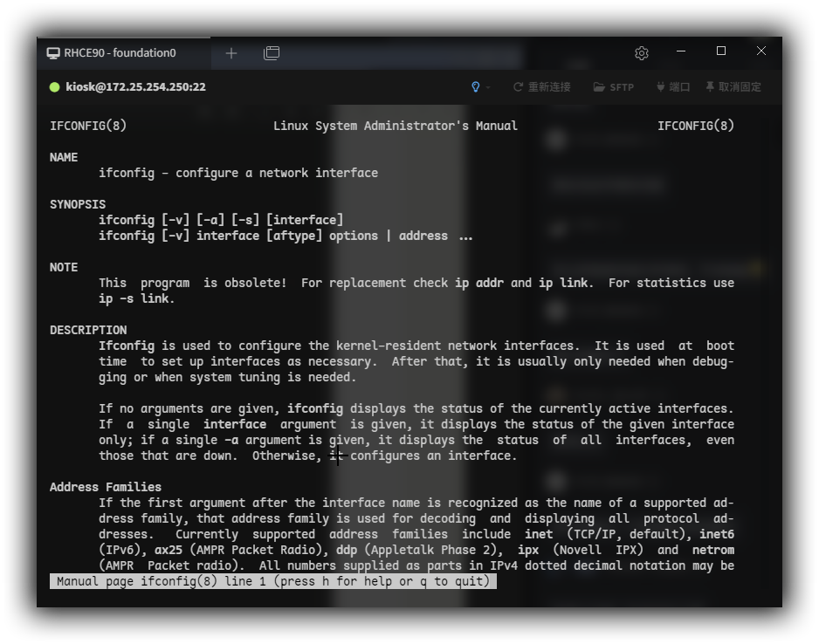The image size is (819, 644).
Task: Open a new tab with the plus icon
Action: pyautogui.click(x=231, y=53)
